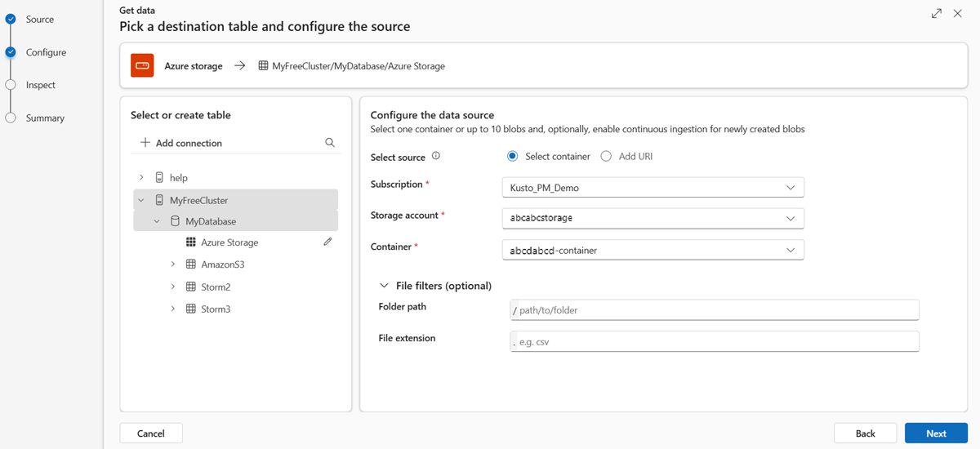Click the Next button
The height and width of the screenshot is (449, 980).
pos(936,433)
